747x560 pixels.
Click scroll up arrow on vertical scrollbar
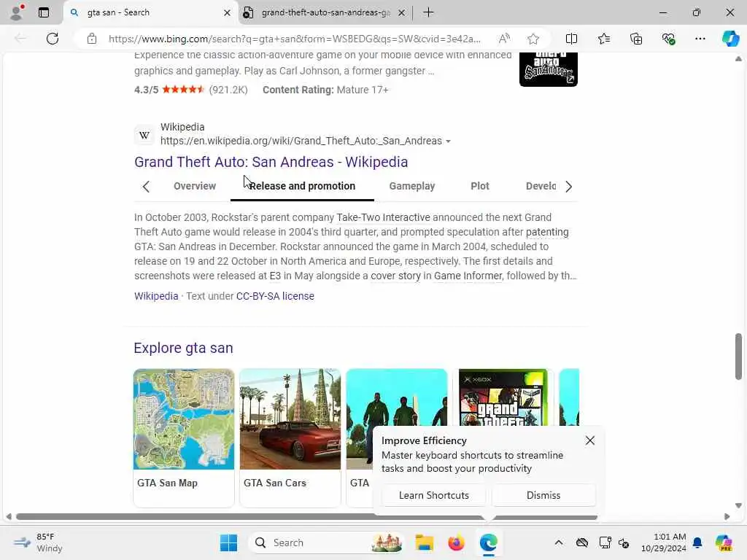[738, 58]
